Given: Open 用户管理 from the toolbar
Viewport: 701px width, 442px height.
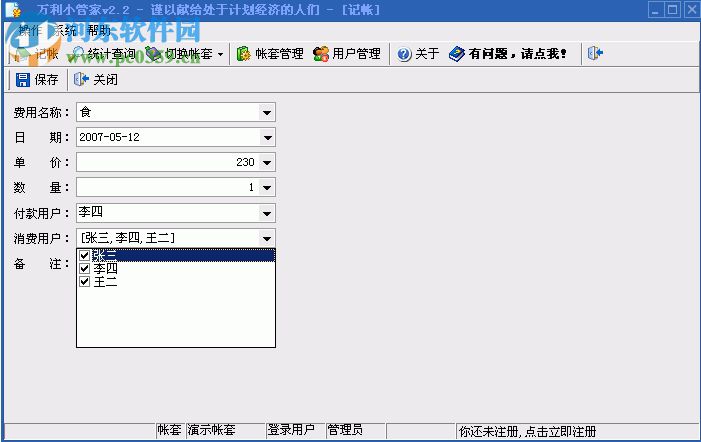Looking at the screenshot, I should pyautogui.click(x=347, y=54).
